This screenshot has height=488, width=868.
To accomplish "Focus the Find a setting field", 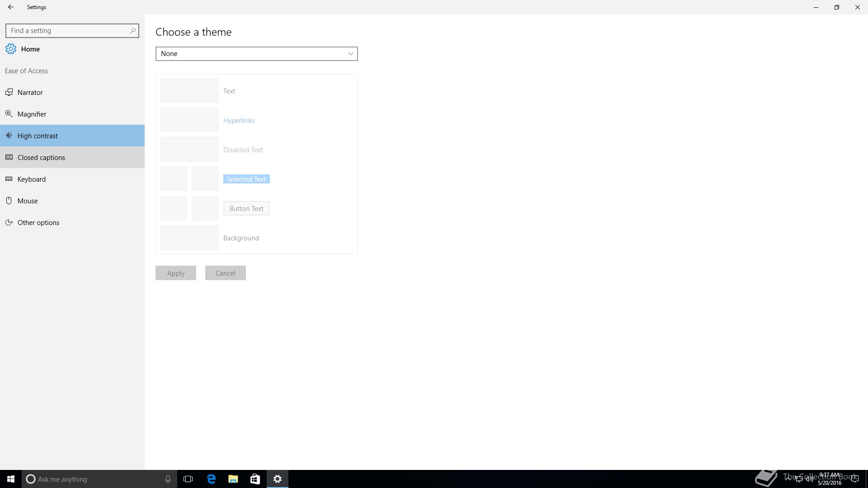I will click(68, 31).
